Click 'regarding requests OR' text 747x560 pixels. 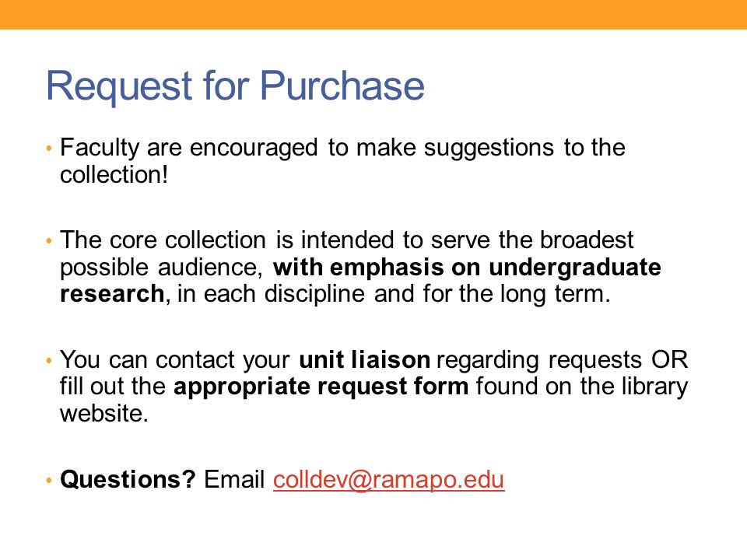pos(562,360)
